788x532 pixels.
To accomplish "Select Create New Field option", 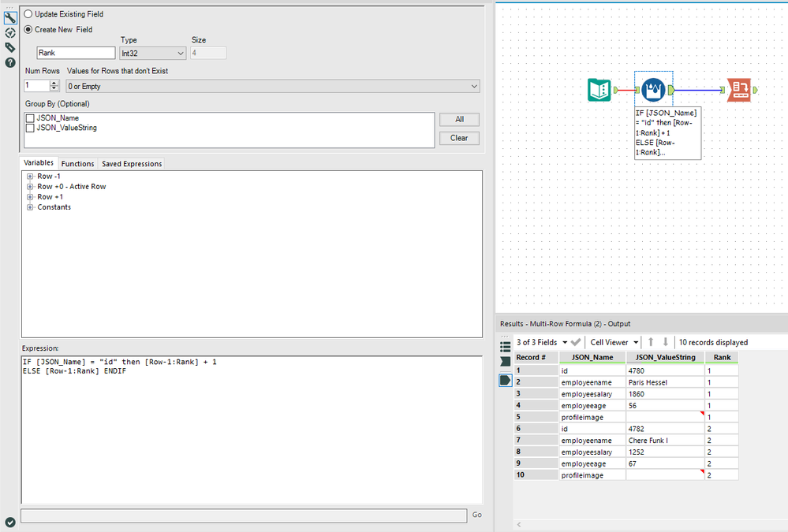I will pyautogui.click(x=28, y=30).
